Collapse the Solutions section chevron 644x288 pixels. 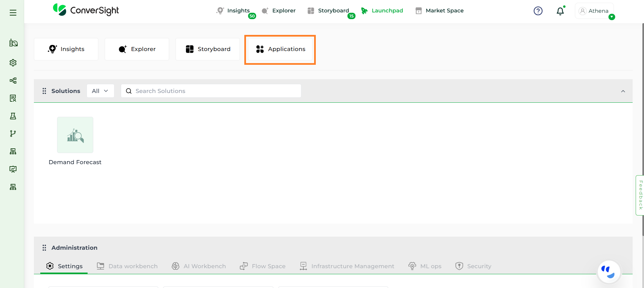[x=623, y=91]
